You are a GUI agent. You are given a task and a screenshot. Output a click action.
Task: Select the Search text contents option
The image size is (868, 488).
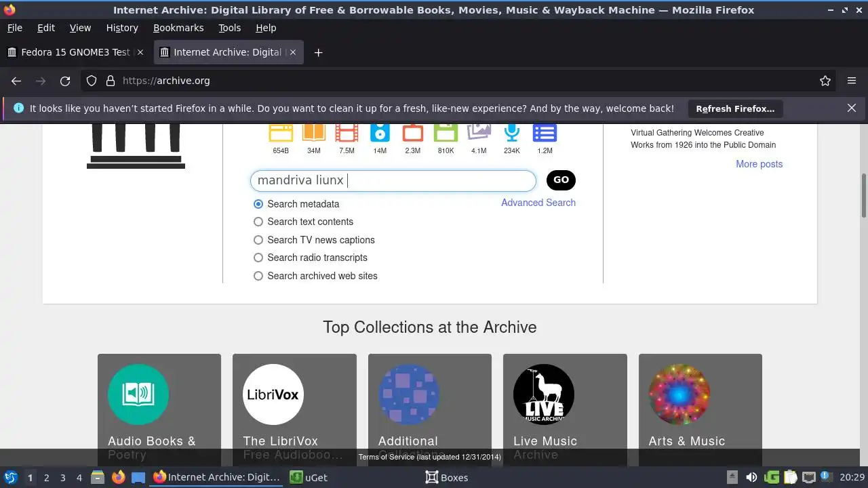pos(258,222)
